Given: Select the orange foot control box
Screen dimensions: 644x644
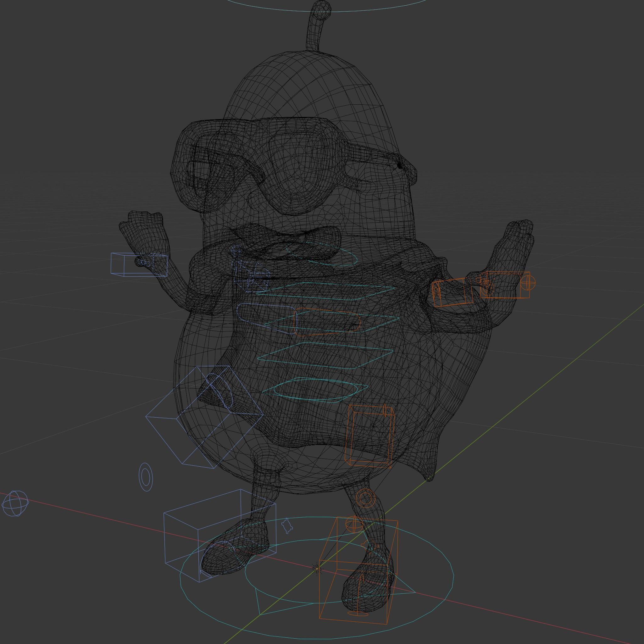Looking at the screenshot, I should (358, 571).
